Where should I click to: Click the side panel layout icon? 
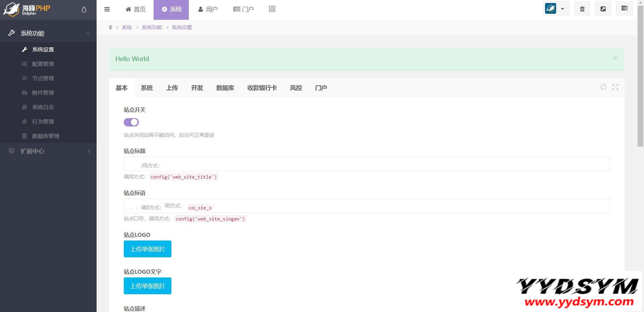(624, 9)
